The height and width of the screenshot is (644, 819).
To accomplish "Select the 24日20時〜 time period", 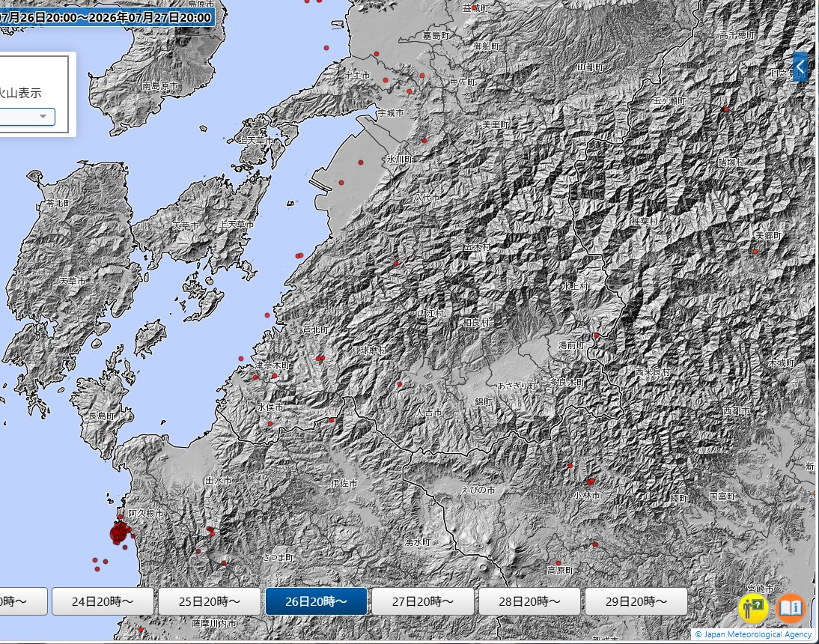I will [103, 601].
